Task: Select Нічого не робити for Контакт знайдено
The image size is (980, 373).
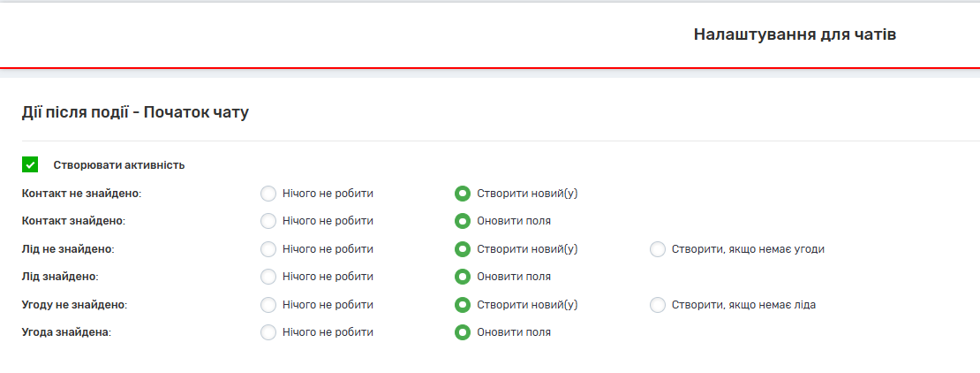Action: tap(268, 221)
